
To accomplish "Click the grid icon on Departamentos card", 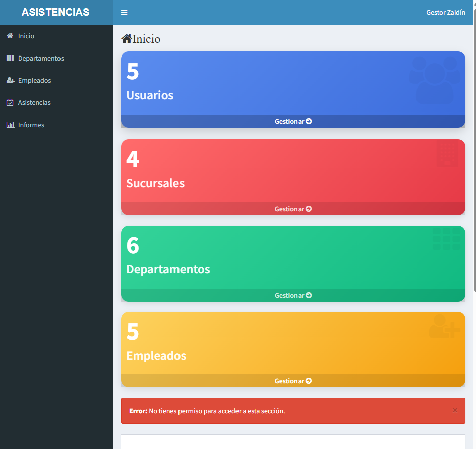I will (446, 239).
